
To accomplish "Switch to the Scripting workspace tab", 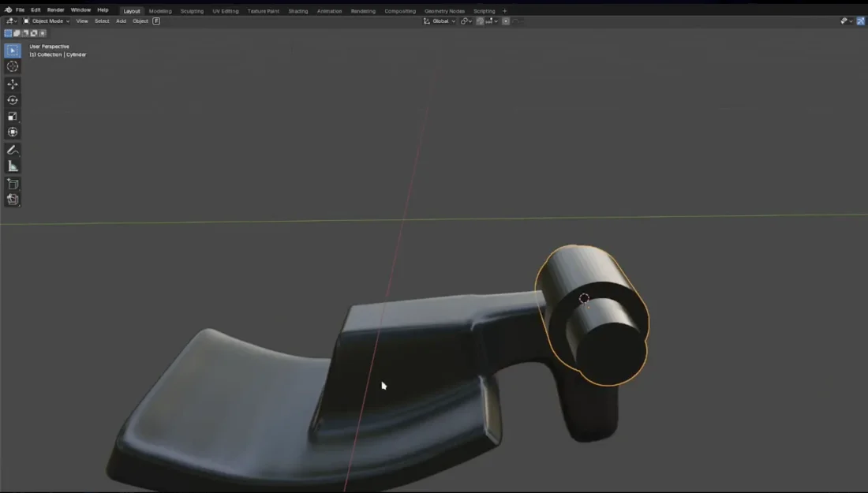I will click(485, 11).
